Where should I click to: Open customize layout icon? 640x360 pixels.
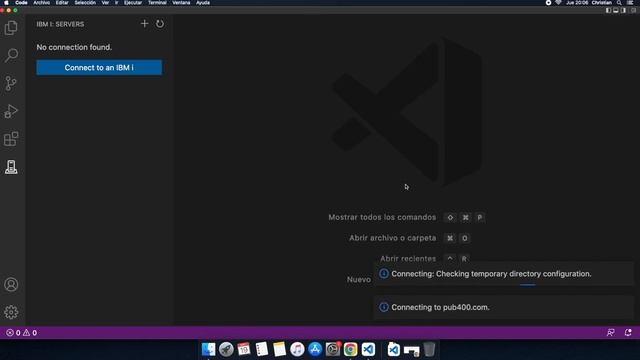pyautogui.click(x=633, y=10)
